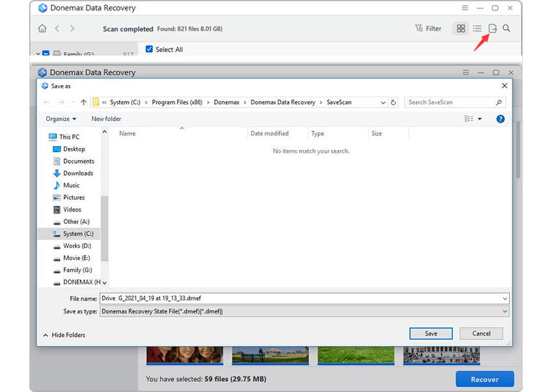
Task: Open beach pavilion photo thumbnail
Action: click(x=270, y=355)
